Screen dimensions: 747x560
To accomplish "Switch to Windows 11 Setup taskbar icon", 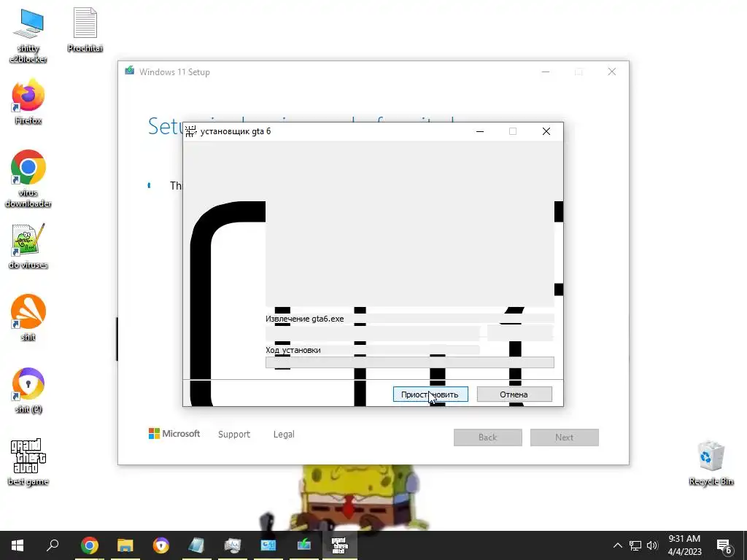I will pyautogui.click(x=304, y=545).
